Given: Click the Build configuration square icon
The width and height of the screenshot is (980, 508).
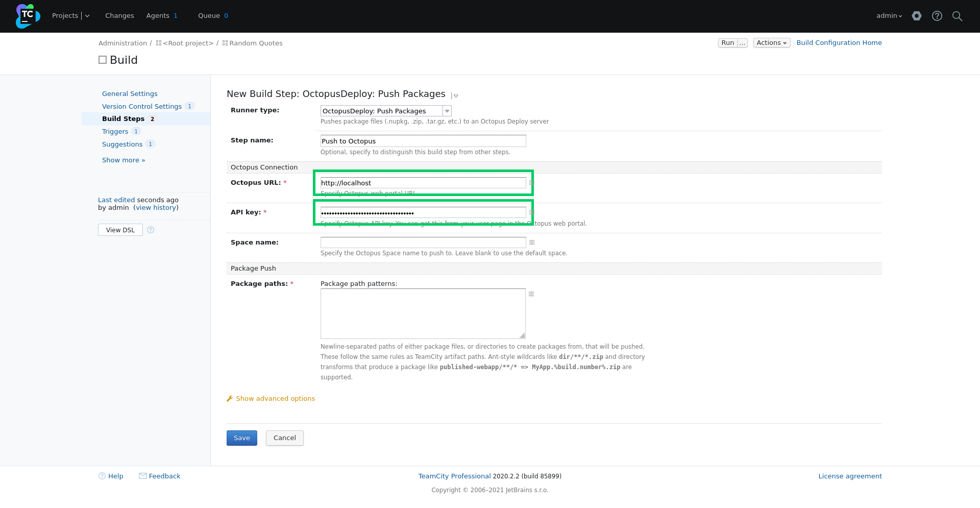Looking at the screenshot, I should pos(103,60).
